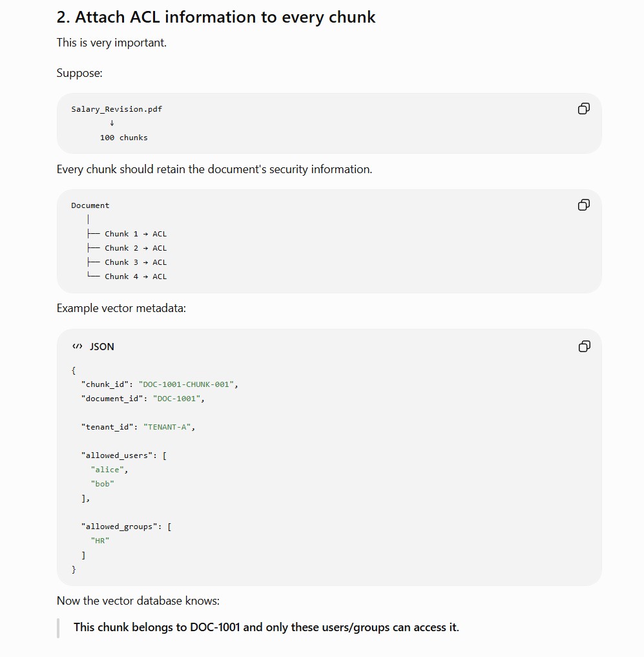The image size is (644, 657).
Task: Click the "allowed_users" key in JSON
Action: (x=117, y=455)
